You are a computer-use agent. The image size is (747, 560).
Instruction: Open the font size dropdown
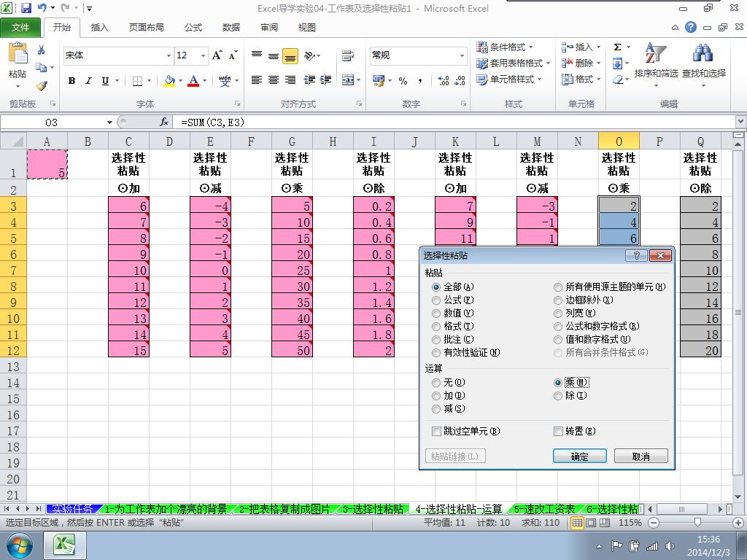pos(204,55)
